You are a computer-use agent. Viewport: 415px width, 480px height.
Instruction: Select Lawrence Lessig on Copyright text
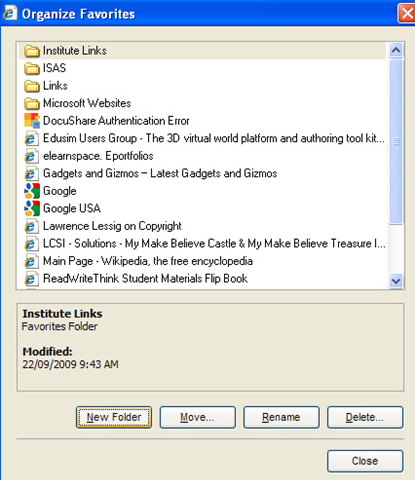point(112,226)
